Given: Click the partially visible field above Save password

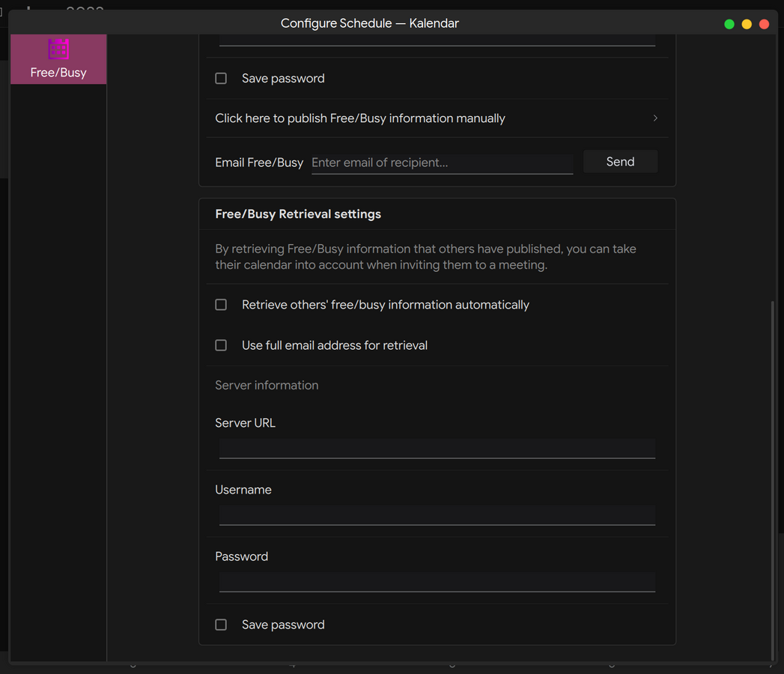Looking at the screenshot, I should pos(437,40).
